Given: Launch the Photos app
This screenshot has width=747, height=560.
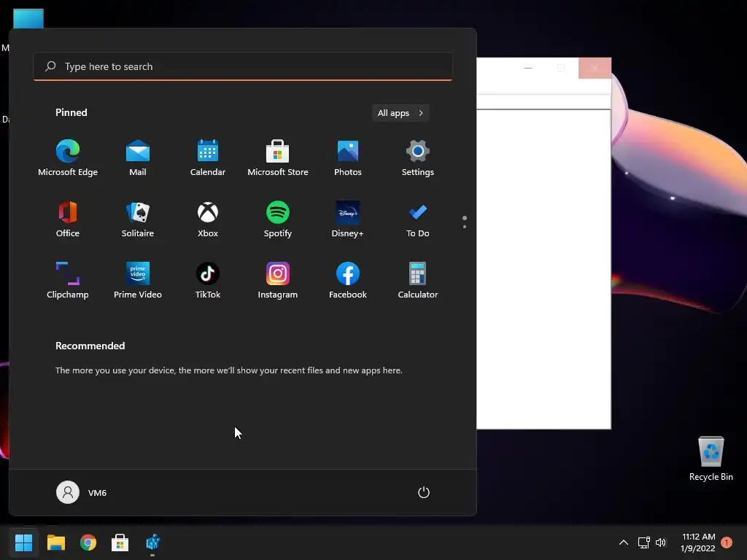Looking at the screenshot, I should (x=348, y=158).
